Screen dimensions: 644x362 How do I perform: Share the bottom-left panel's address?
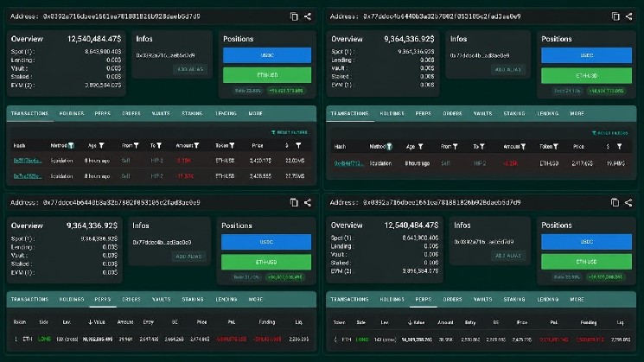tap(308, 202)
